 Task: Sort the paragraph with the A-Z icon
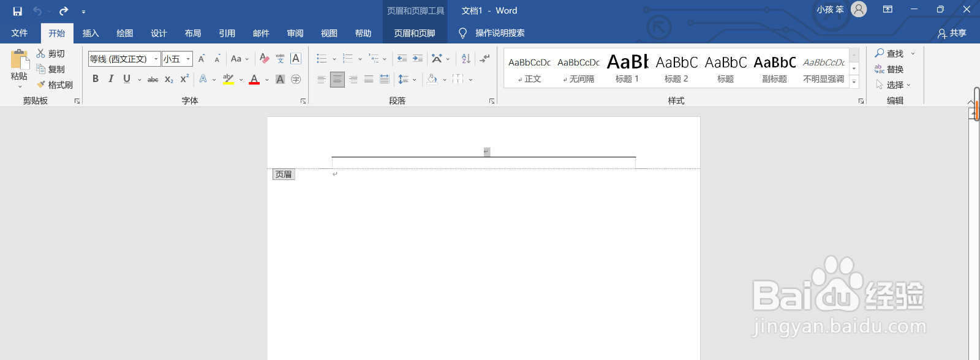click(x=466, y=59)
